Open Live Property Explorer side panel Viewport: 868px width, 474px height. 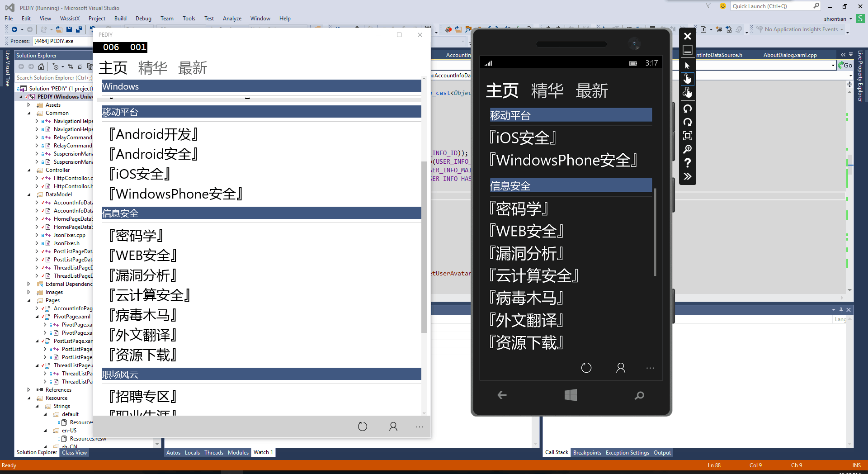pyautogui.click(x=860, y=76)
